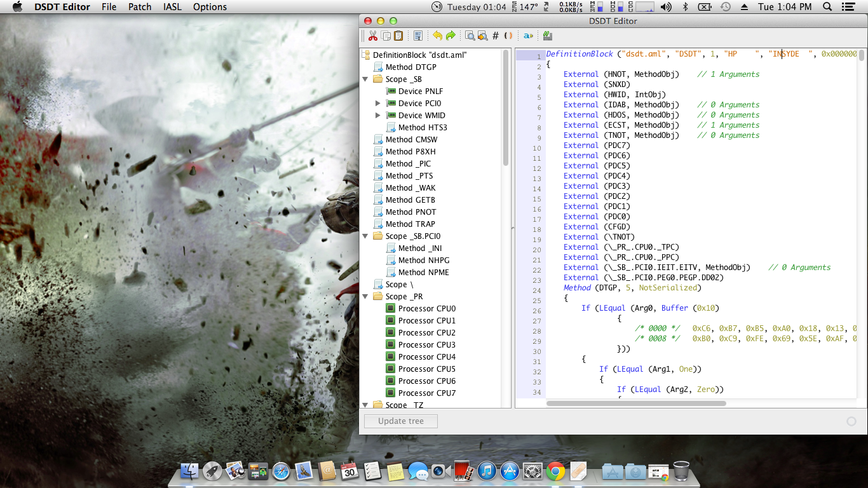This screenshot has width=868, height=488.
Task: Launch Safari from the Dock
Action: tap(281, 471)
